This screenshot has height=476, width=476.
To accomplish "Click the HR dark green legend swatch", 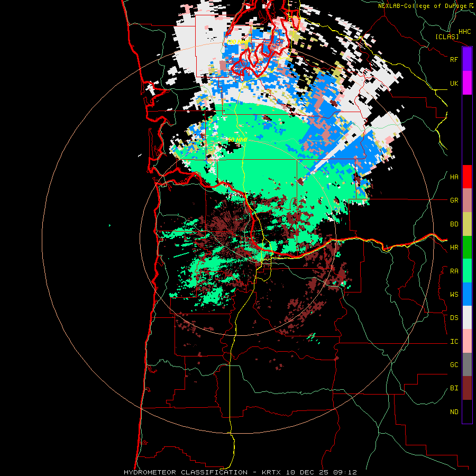I will click(x=467, y=248).
